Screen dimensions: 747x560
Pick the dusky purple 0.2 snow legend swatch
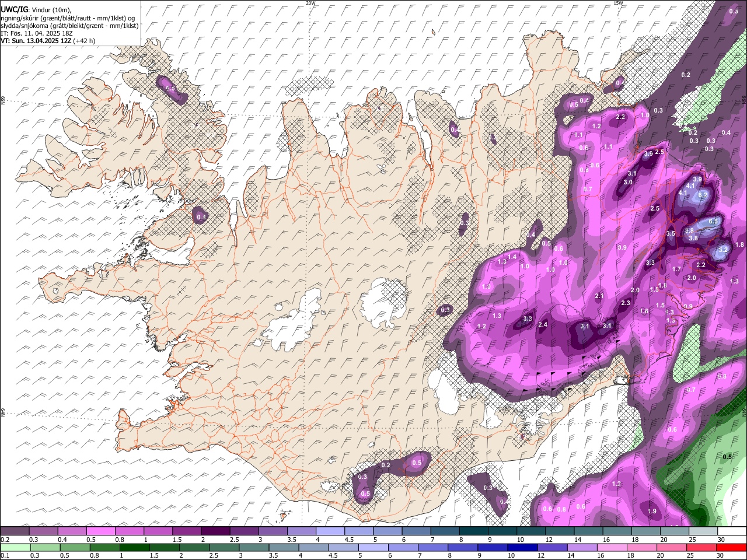[x=15, y=531]
